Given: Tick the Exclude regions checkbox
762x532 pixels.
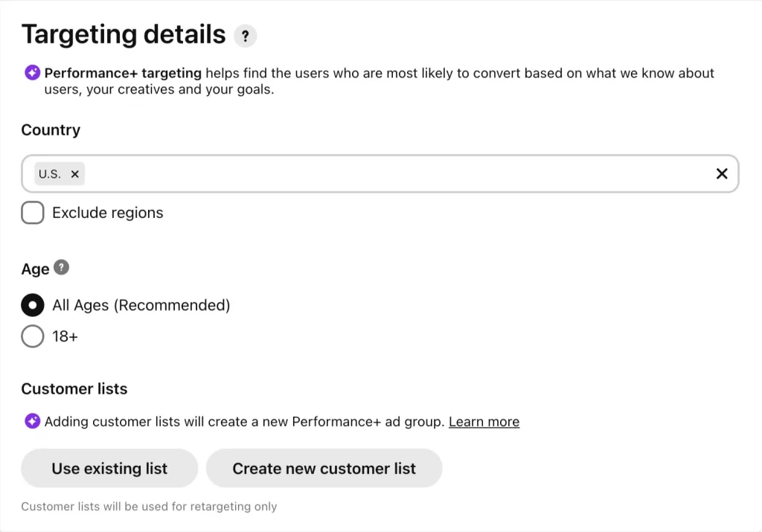Looking at the screenshot, I should click(33, 213).
